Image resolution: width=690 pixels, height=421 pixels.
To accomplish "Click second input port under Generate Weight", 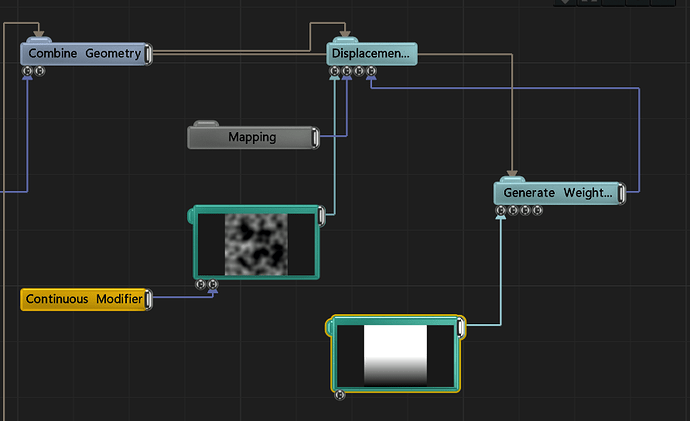I will [513, 210].
